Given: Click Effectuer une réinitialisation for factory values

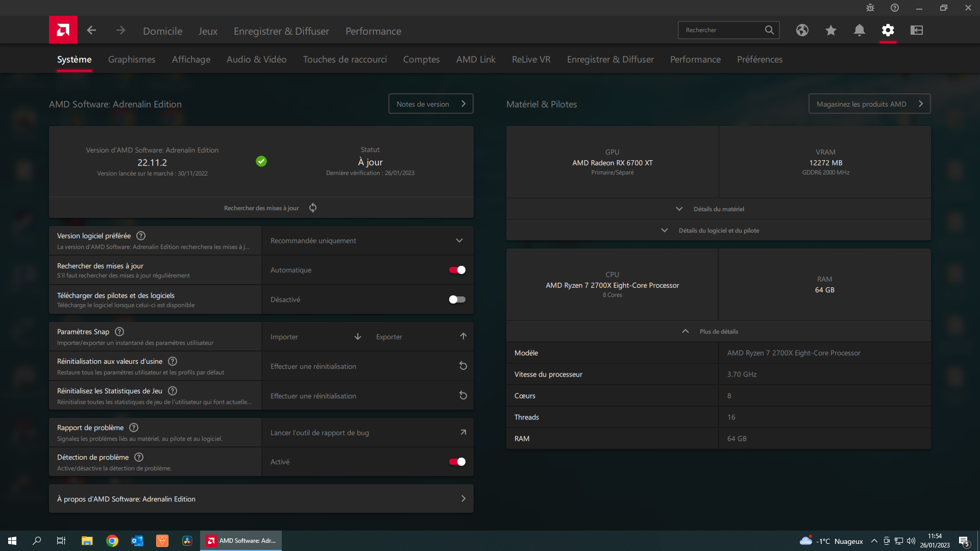Looking at the screenshot, I should click(x=367, y=366).
